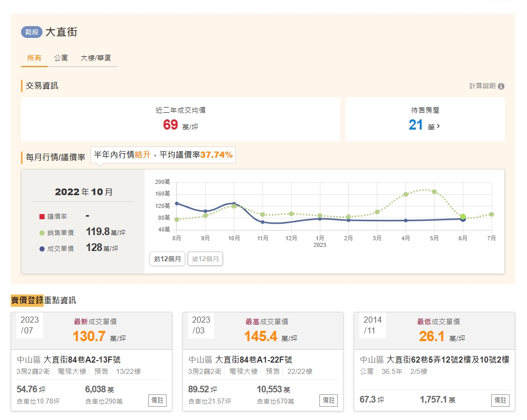Click the 37.74% negotiation rate text

pyautogui.click(x=216, y=155)
